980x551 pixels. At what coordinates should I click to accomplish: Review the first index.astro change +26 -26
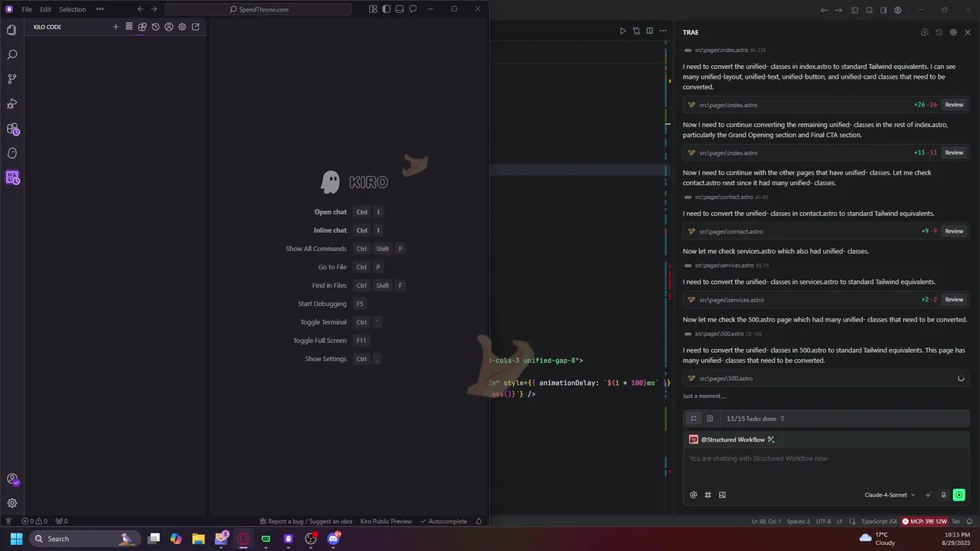[x=954, y=105]
